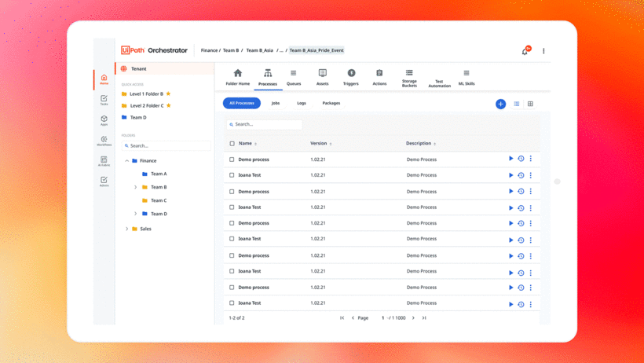Switch to the Logs sub-tab
The image size is (644, 363).
(x=302, y=103)
